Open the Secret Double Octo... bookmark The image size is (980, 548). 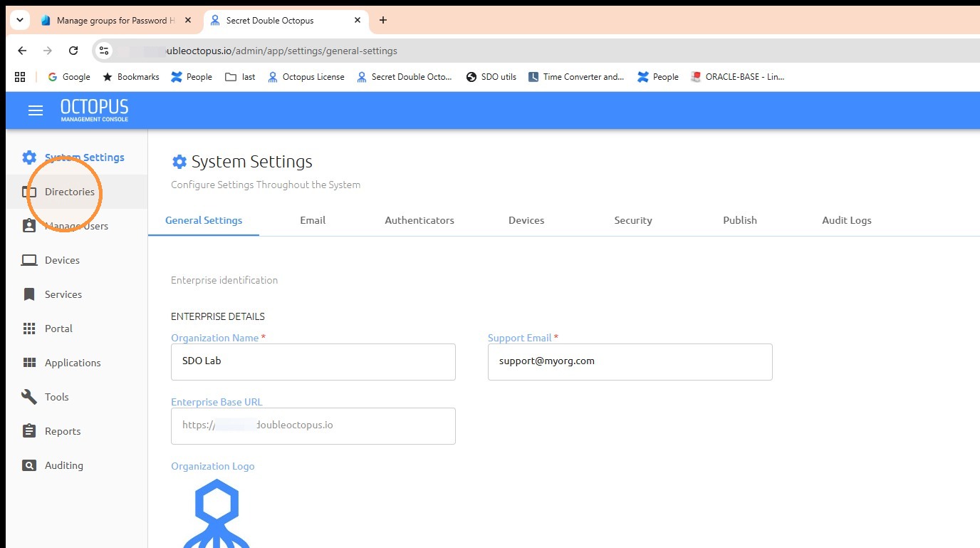(405, 77)
